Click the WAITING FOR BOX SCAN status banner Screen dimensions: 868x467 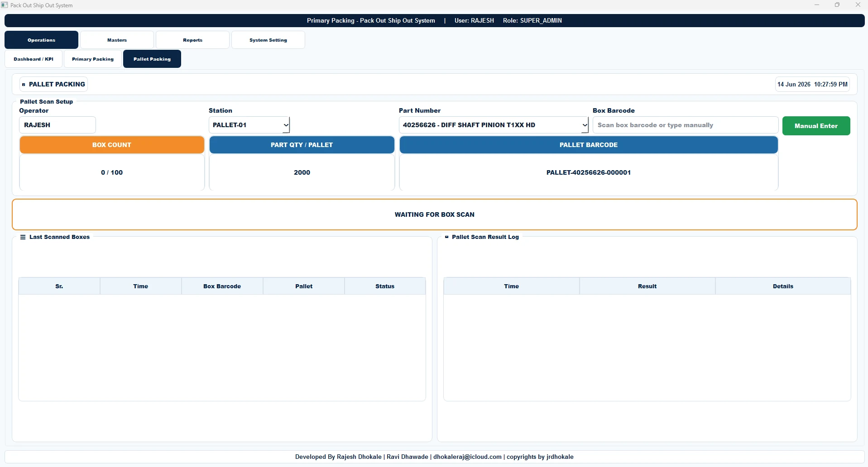435,214
